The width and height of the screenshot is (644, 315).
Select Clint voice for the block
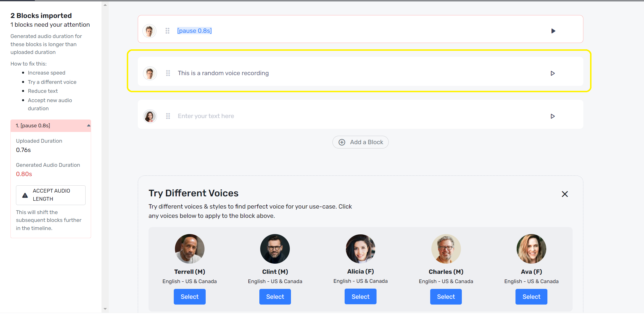pos(275,296)
